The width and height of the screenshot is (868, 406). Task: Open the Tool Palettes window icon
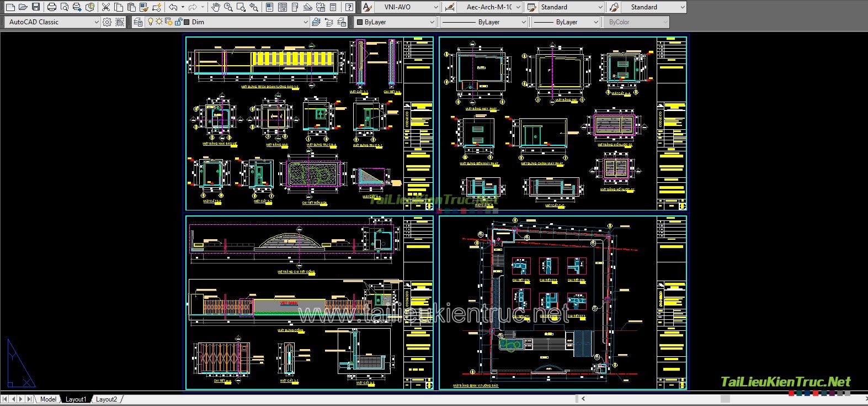coord(295,7)
